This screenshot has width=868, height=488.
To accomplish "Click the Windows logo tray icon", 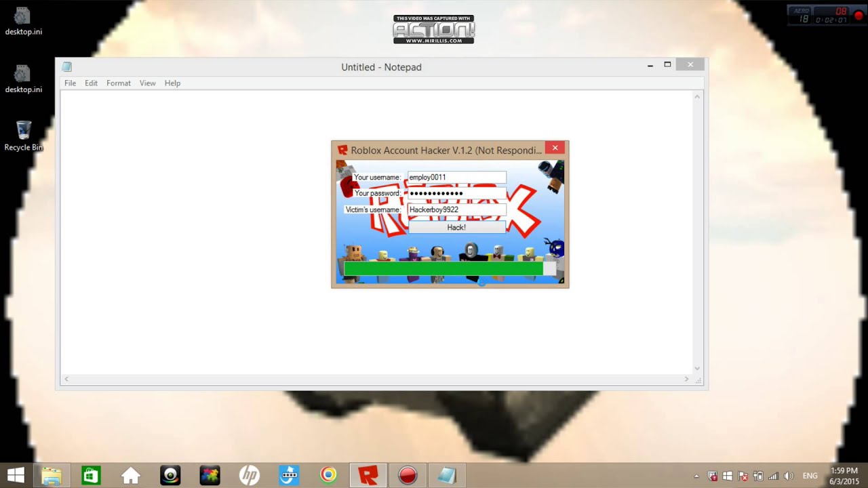I will pos(728,476).
